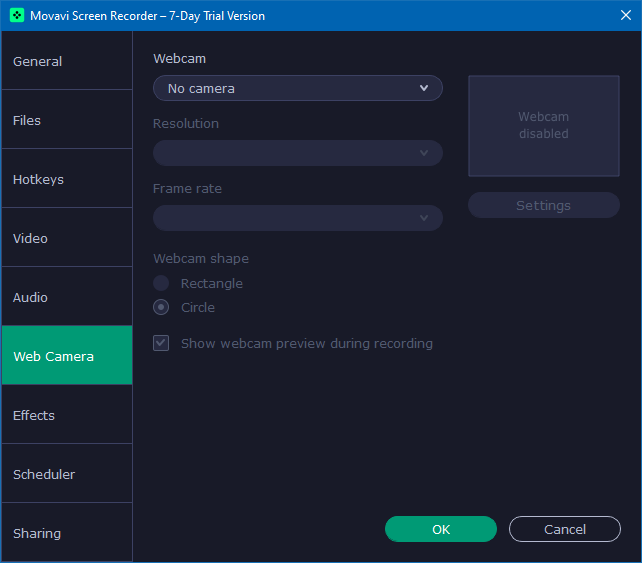Switch to the Files tab
Screen dimensions: 642x563
[66, 120]
